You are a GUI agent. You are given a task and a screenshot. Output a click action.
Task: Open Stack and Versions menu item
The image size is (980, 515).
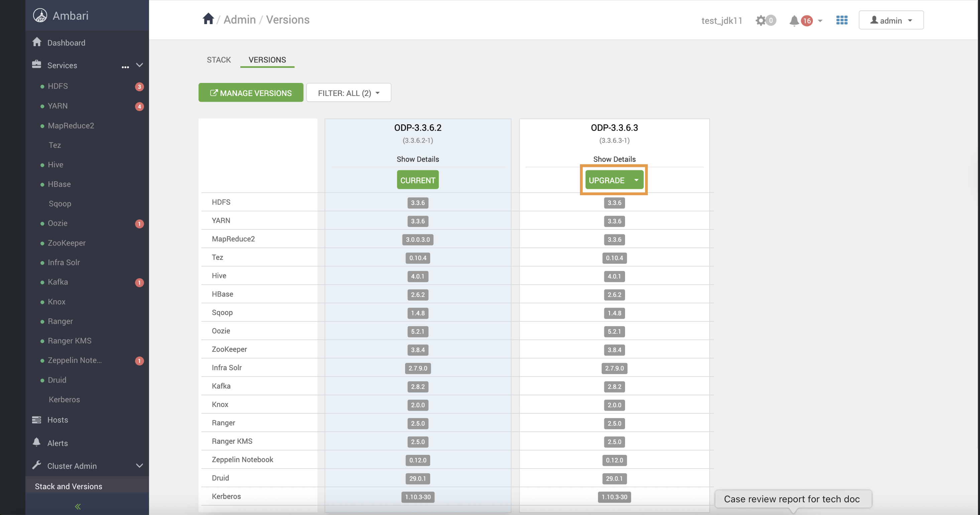tap(69, 486)
